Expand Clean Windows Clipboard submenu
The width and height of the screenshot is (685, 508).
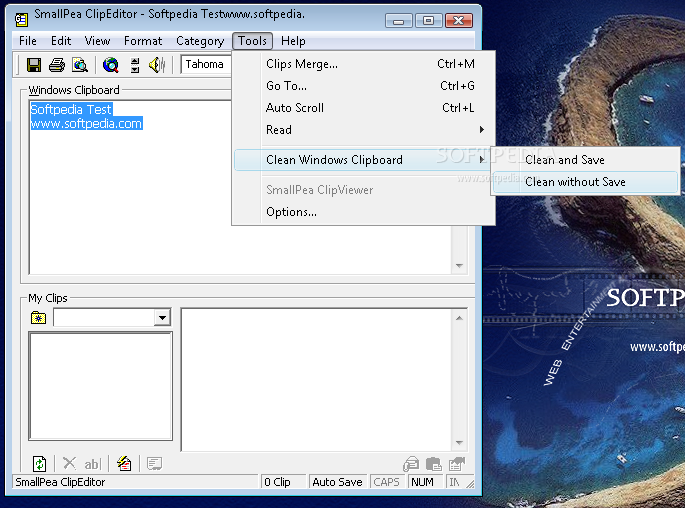click(x=364, y=160)
